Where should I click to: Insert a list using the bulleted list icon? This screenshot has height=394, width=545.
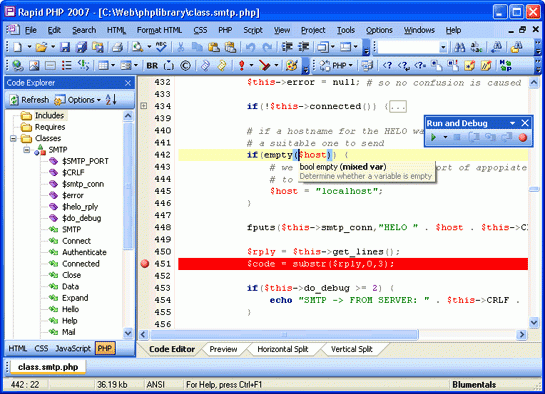[x=66, y=65]
